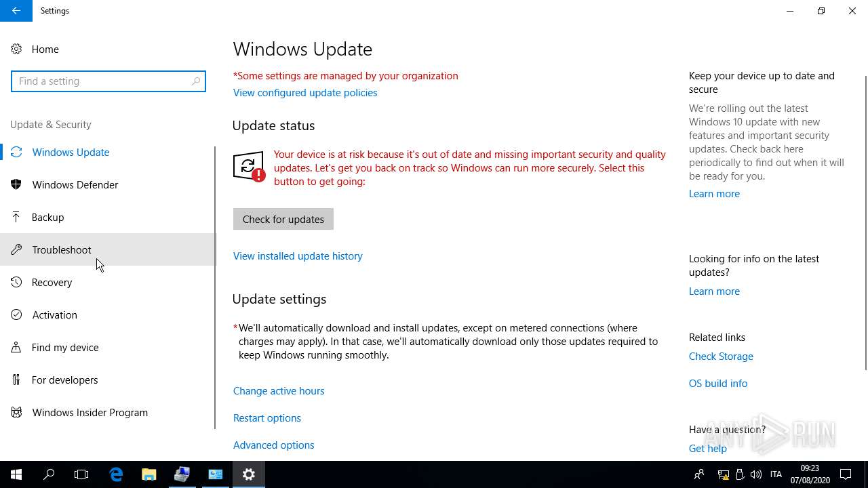This screenshot has height=488, width=868.
Task: Open File Explorer from taskbar
Action: 149,474
